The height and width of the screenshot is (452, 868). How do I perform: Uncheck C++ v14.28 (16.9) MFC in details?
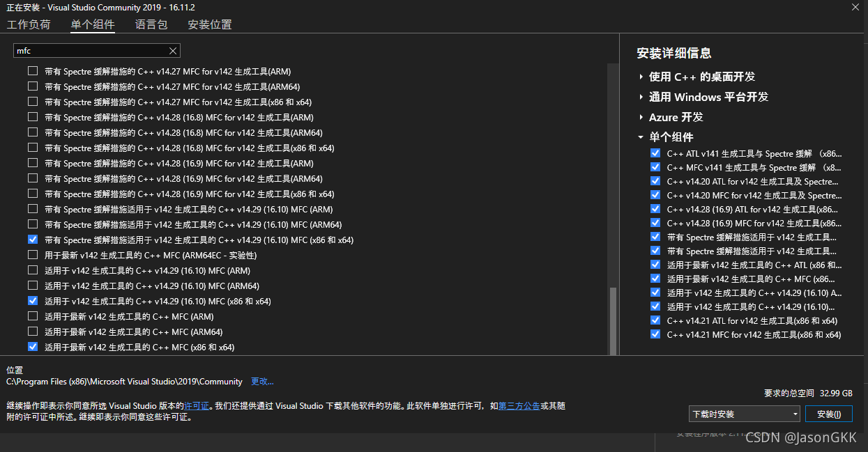[655, 223]
